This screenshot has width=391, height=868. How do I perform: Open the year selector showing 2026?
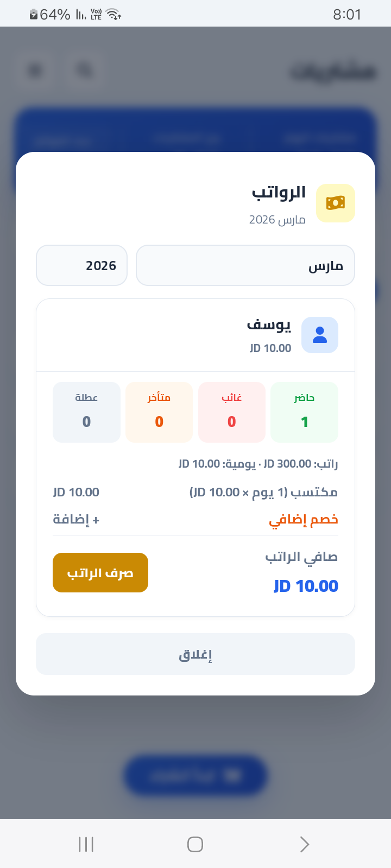tap(81, 265)
